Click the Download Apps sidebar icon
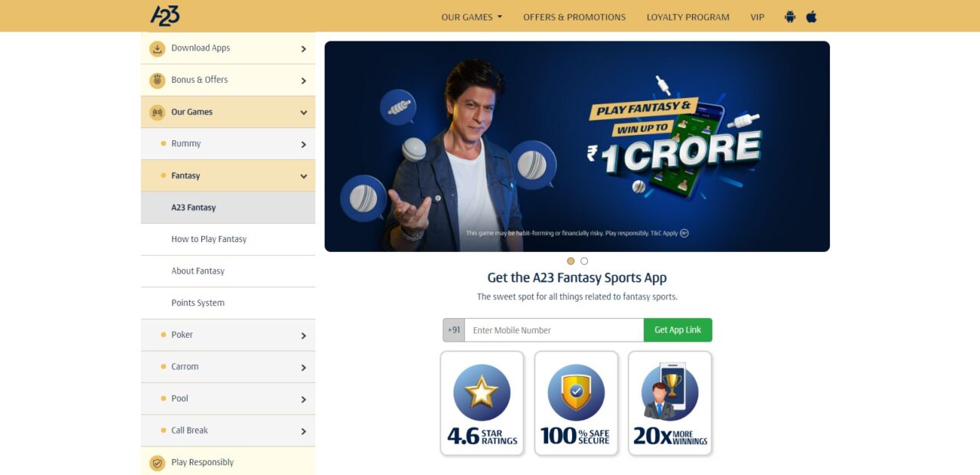The width and height of the screenshot is (980, 475). point(157,48)
